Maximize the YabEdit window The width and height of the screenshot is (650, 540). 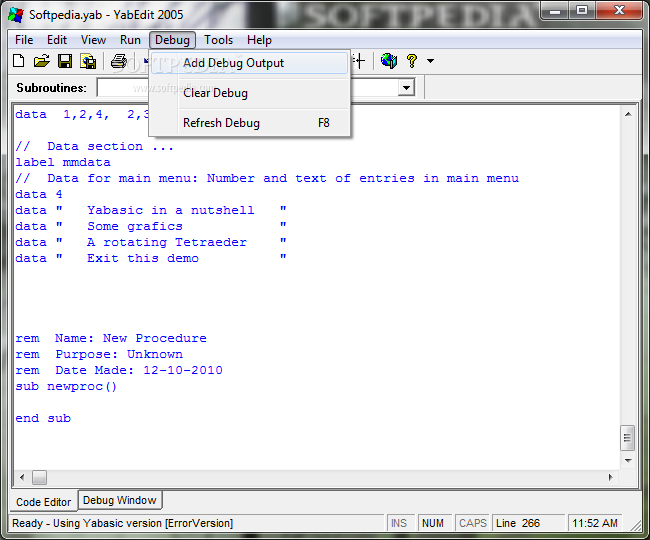(x=582, y=10)
